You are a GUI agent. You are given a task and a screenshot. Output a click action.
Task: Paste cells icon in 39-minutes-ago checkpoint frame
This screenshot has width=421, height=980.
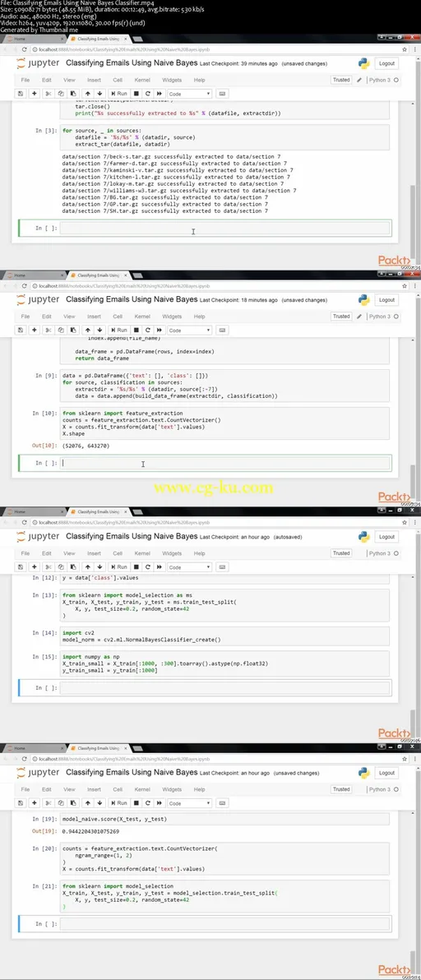[x=73, y=94]
